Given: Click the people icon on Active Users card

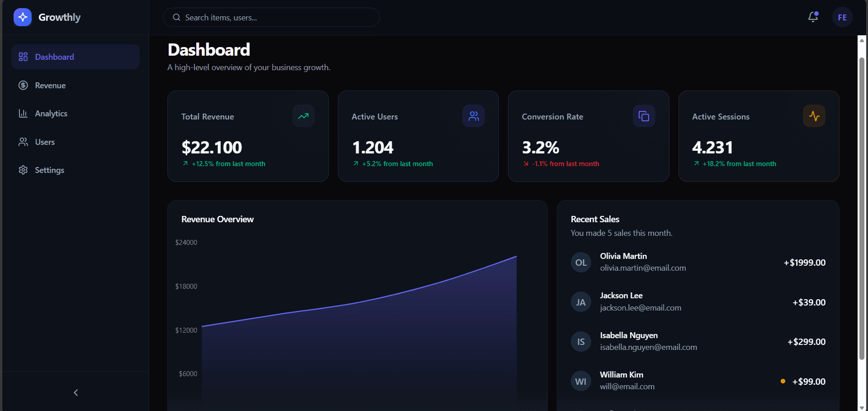Looking at the screenshot, I should point(474,116).
